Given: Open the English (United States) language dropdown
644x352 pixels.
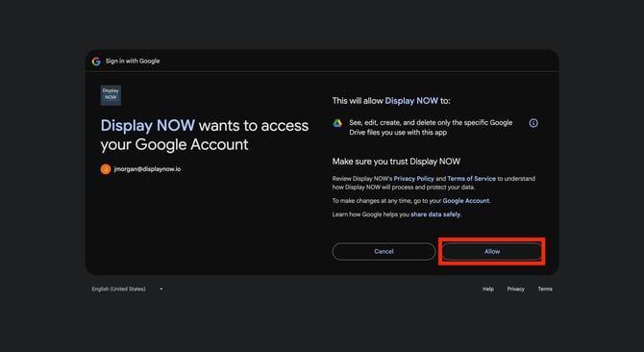Looking at the screenshot, I should coord(127,289).
